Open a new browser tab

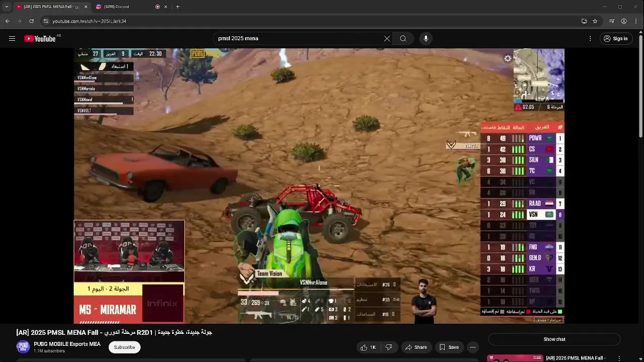[x=178, y=7]
